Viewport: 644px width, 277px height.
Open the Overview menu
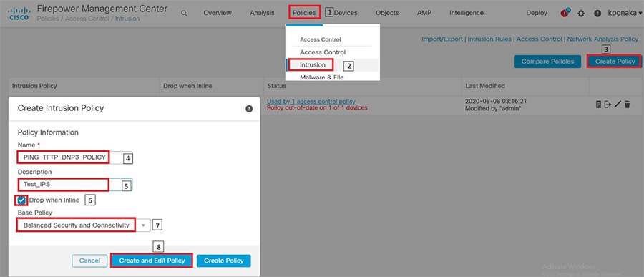218,13
